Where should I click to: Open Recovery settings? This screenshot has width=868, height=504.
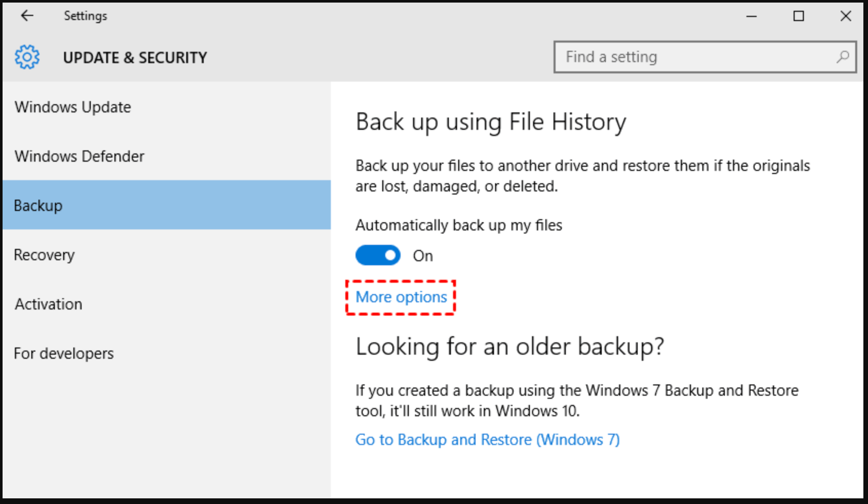44,255
